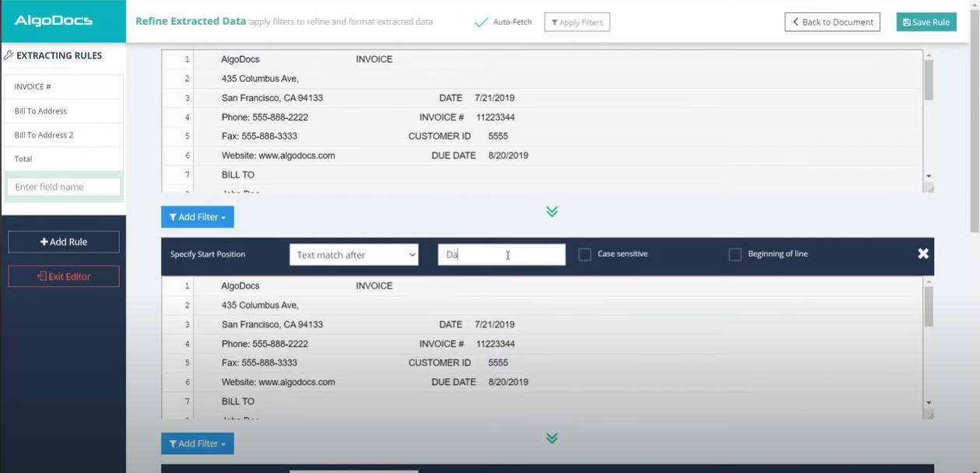Open the Text match after dropdown

[x=354, y=254]
